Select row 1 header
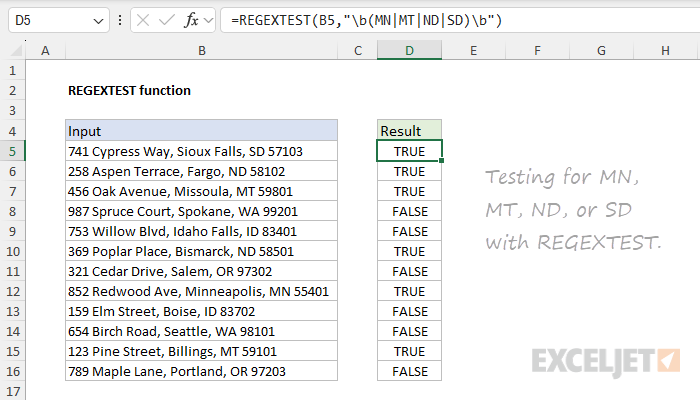The image size is (700, 400). click(12, 71)
